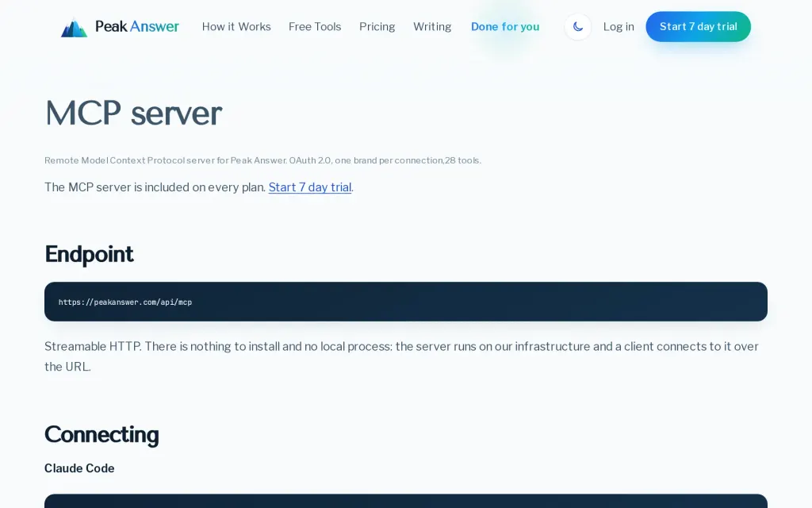The width and height of the screenshot is (812, 508).
Task: Click the https://peakanswer.com/api/mcp text
Action: [x=125, y=302]
